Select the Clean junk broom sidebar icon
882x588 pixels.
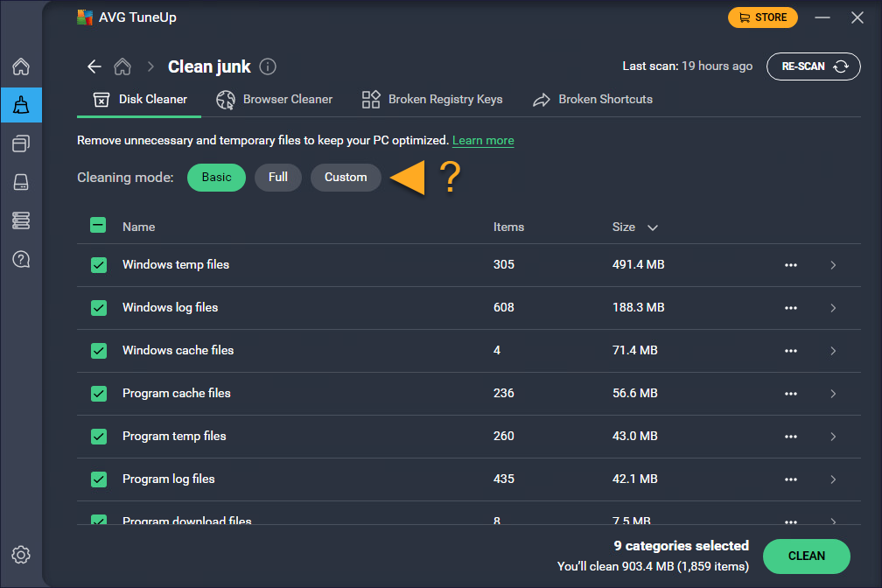[21, 106]
